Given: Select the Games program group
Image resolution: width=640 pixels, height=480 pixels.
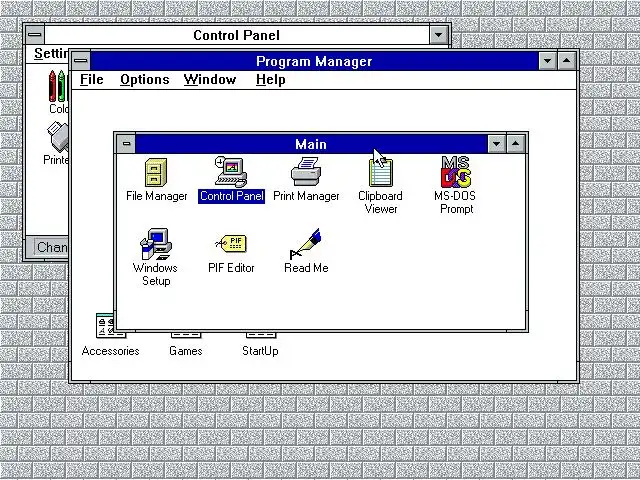Looking at the screenshot, I should (186, 344).
